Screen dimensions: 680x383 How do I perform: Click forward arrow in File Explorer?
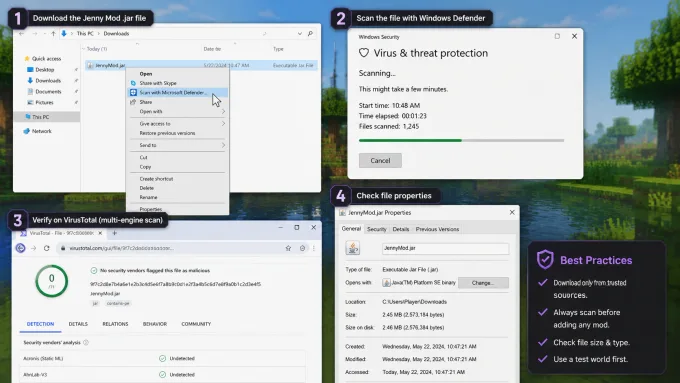35,33
